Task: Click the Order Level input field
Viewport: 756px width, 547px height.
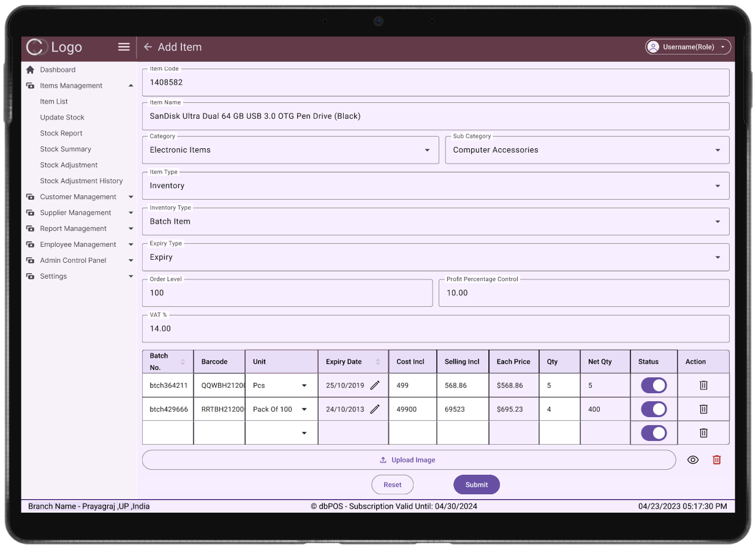Action: pos(287,293)
